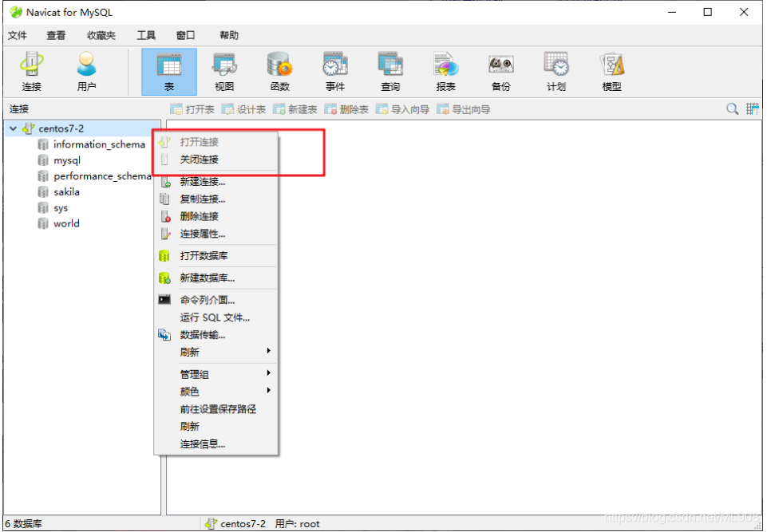Click the grid view icon beside search
The width and height of the screenshot is (767, 532).
click(x=752, y=109)
